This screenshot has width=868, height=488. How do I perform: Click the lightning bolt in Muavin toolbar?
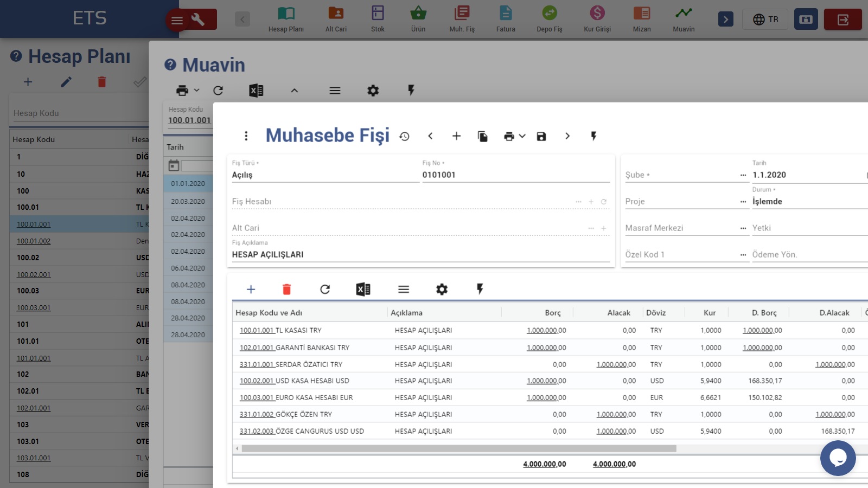pyautogui.click(x=411, y=91)
